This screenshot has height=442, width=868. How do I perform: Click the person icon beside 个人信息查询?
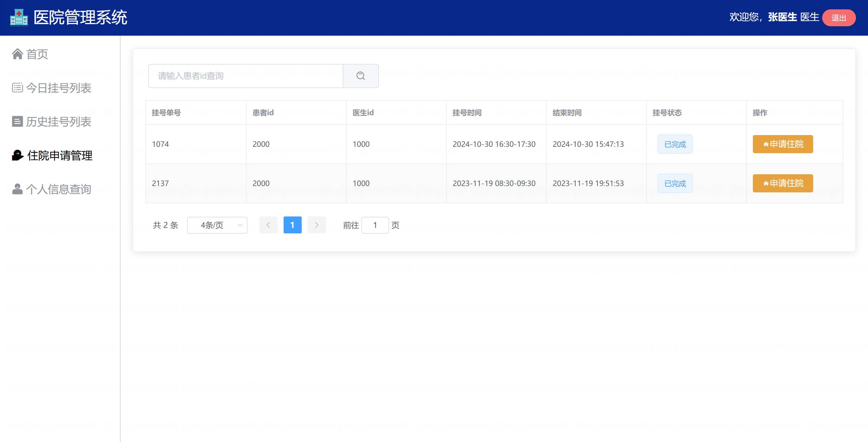pos(17,189)
